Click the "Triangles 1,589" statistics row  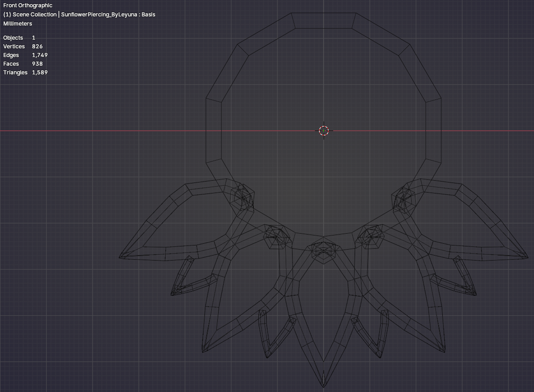[25, 73]
